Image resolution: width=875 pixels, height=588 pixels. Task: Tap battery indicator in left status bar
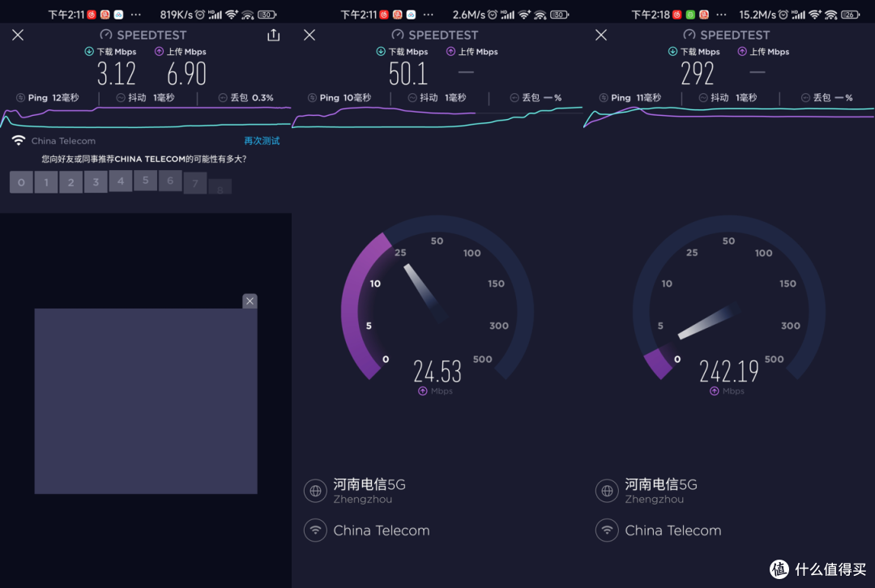point(267,15)
